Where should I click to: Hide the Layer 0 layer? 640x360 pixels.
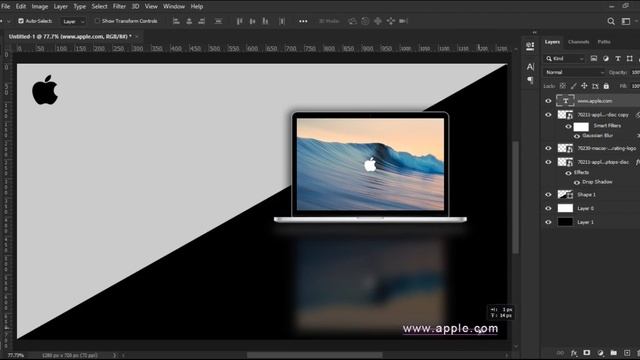[x=548, y=209]
